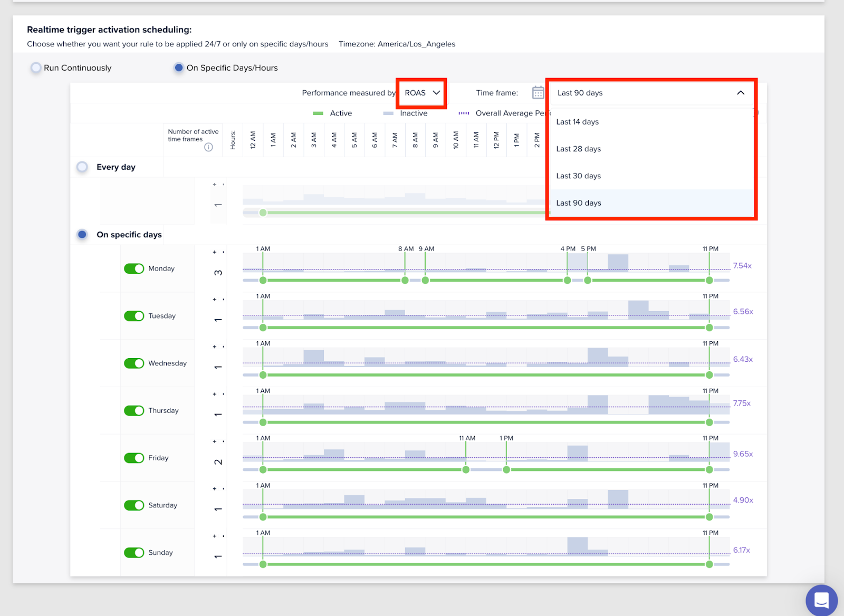Image resolution: width=844 pixels, height=616 pixels.
Task: Click Monday's 8 AM slider handle
Action: tap(405, 281)
